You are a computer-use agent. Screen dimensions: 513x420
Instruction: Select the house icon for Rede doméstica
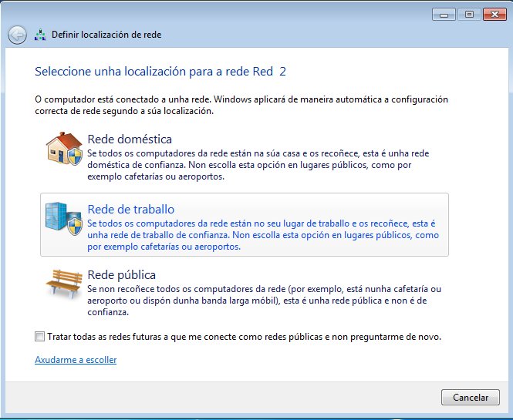(x=64, y=149)
